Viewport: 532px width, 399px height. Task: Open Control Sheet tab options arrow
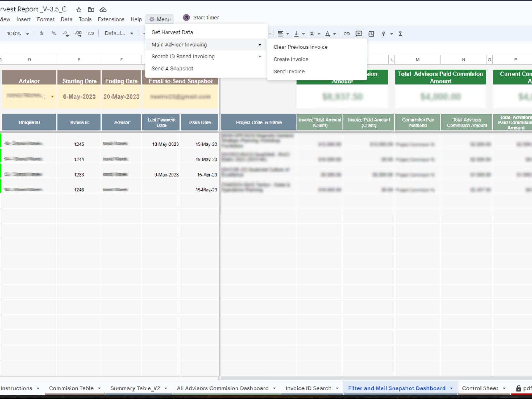point(504,388)
